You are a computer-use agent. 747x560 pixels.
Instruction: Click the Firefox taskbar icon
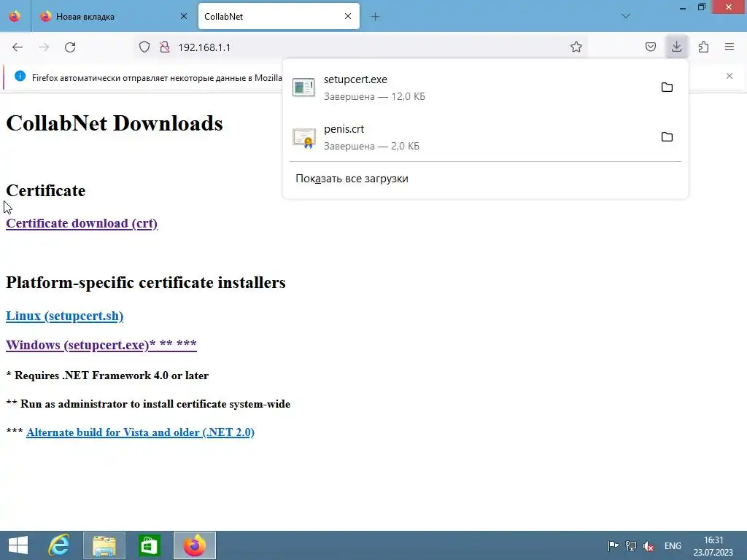coord(194,545)
